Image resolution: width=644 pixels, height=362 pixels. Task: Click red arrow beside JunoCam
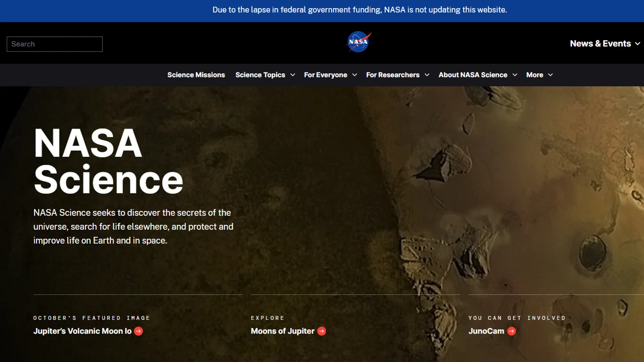click(512, 331)
